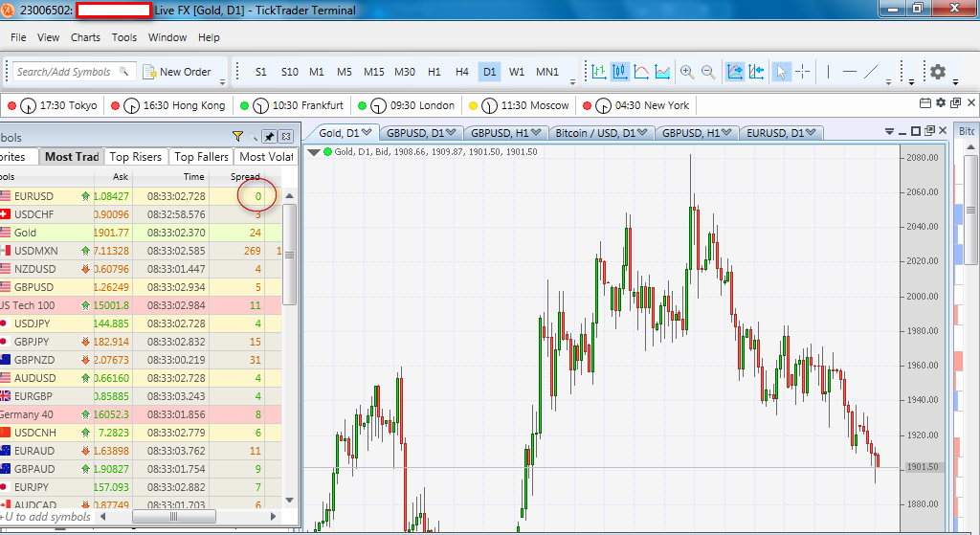Expand chart tabs list dropdown

[889, 132]
